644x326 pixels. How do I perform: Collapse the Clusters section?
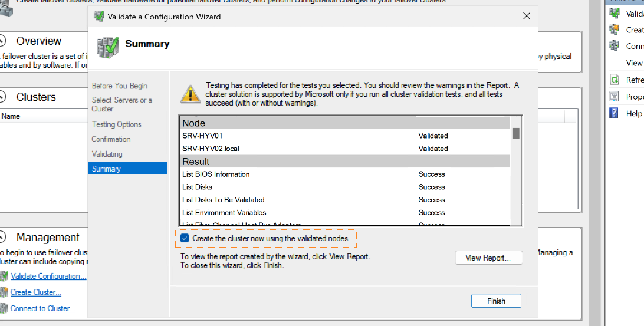coord(2,97)
